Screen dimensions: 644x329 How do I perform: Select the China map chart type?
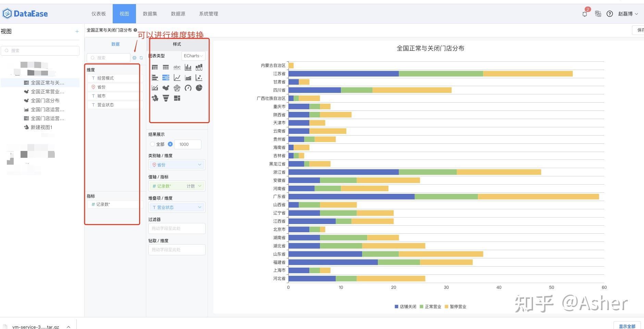coord(166,88)
